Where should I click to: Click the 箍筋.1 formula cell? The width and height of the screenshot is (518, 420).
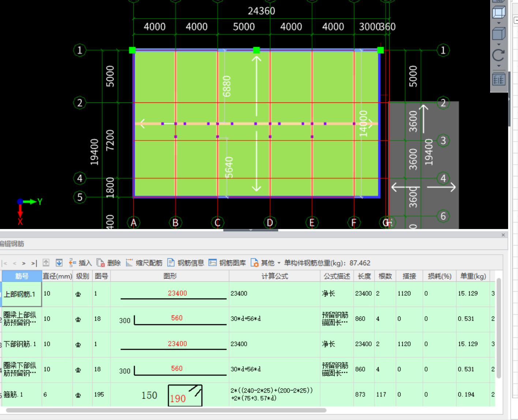pos(275,394)
